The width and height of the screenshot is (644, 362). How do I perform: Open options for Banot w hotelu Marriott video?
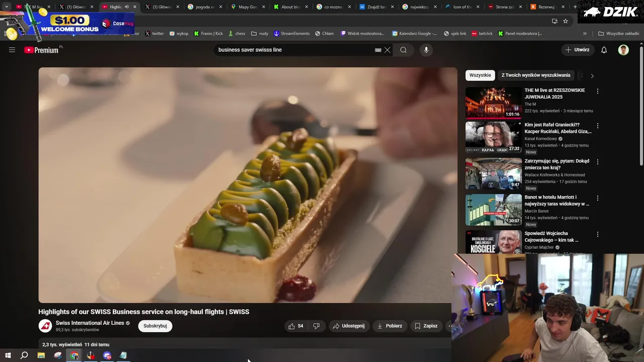(598, 198)
